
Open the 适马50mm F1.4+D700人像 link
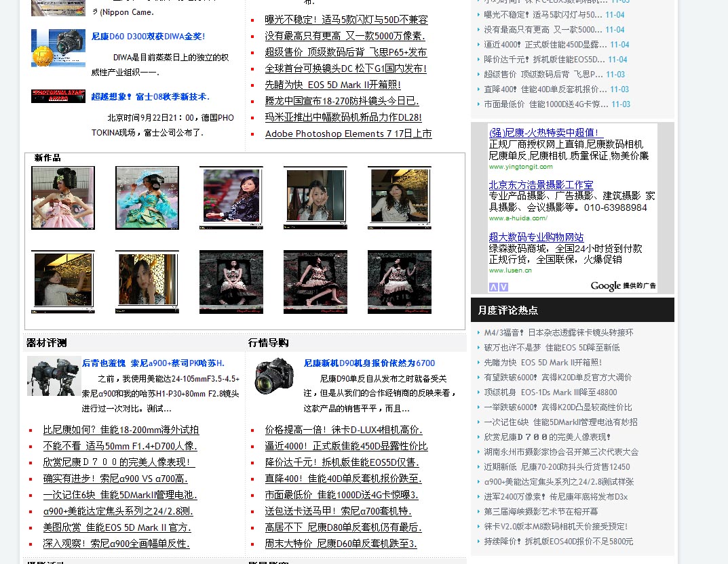click(120, 446)
